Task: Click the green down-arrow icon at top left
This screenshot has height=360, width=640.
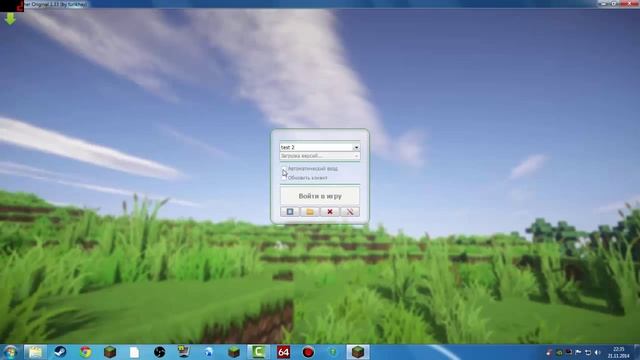Action: (x=10, y=18)
